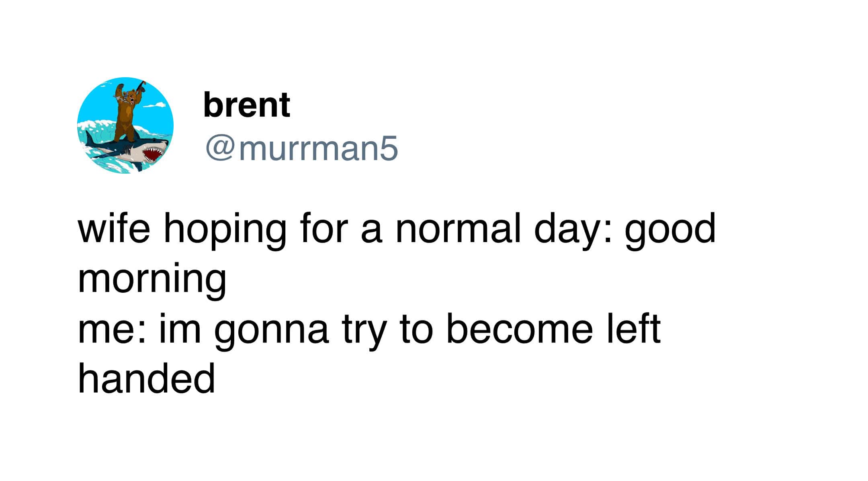Open the @murrman5 handle link
The width and height of the screenshot is (868, 481).
click(301, 149)
